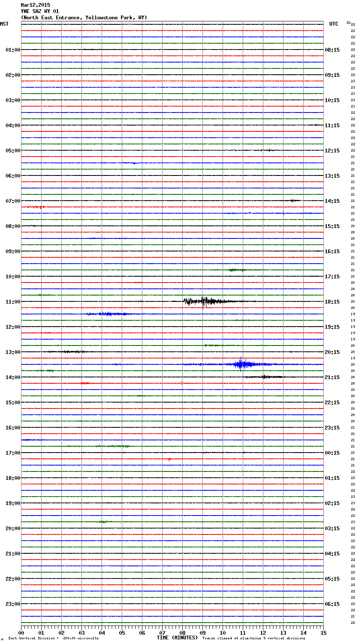Click the 02:15 UTC time label
The width and height of the screenshot is (357, 644).
pos(332,503)
